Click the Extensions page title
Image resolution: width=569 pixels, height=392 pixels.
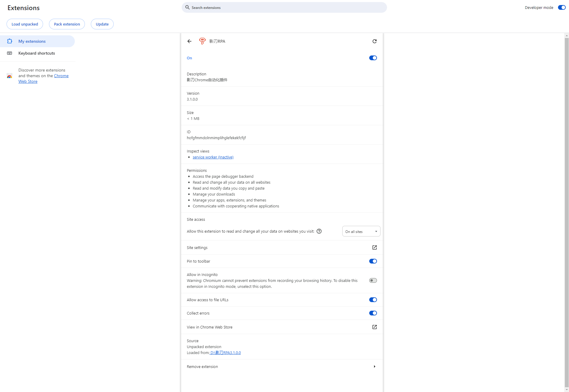pos(23,8)
